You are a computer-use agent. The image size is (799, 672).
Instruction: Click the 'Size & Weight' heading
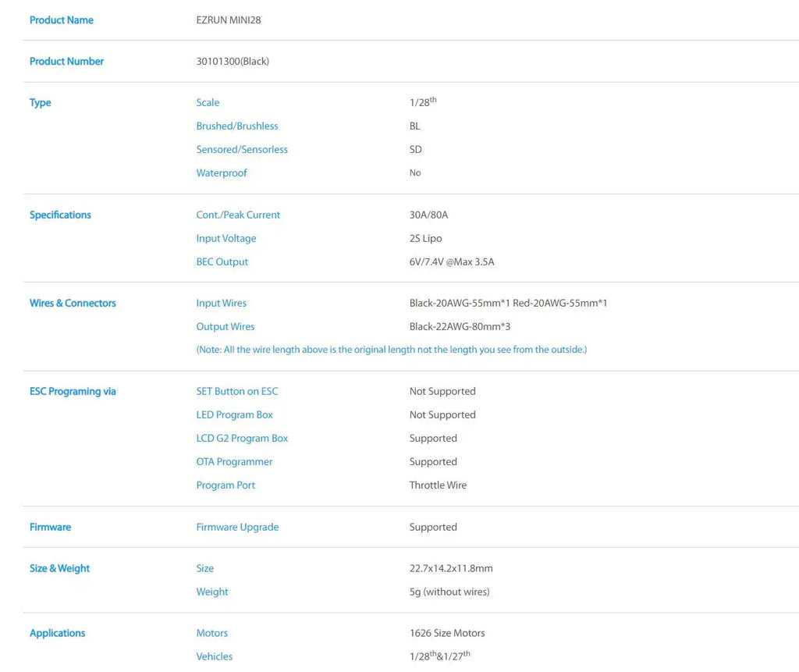[x=59, y=568]
